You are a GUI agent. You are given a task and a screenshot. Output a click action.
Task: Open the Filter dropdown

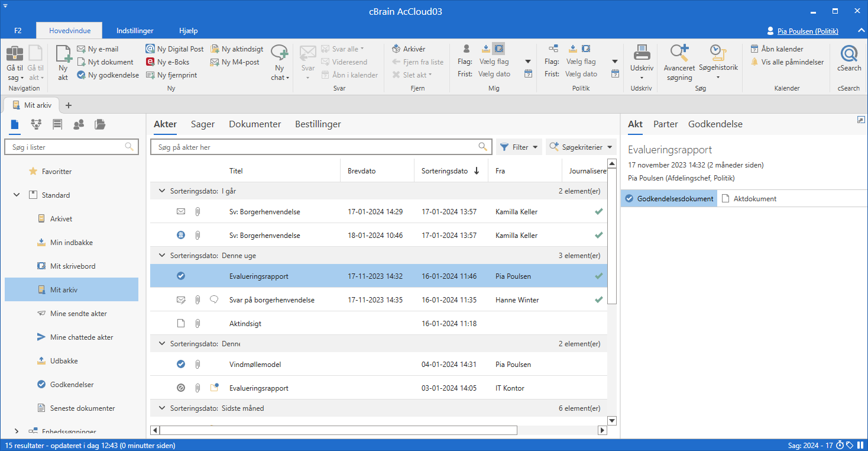pos(519,147)
